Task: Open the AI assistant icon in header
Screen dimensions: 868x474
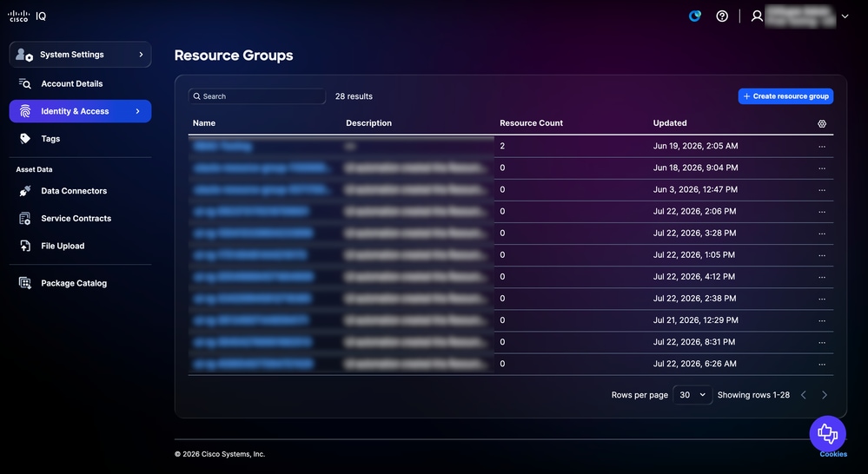Action: coord(695,16)
